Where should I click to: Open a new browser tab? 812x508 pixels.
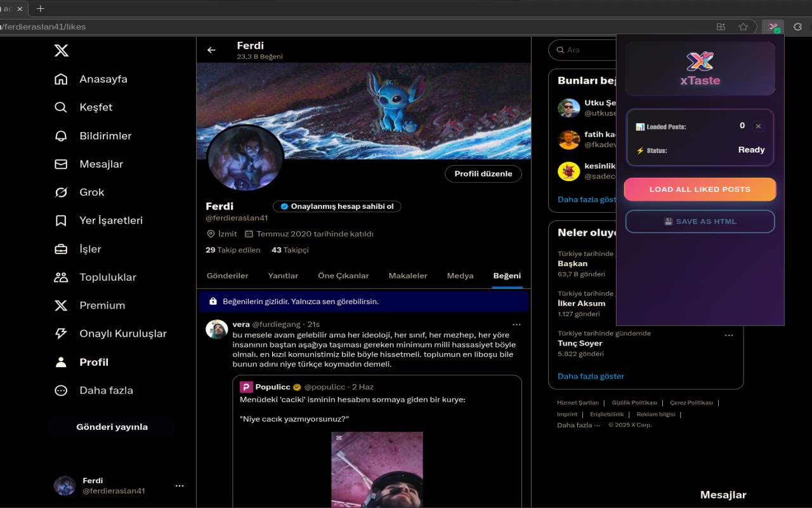click(41, 9)
